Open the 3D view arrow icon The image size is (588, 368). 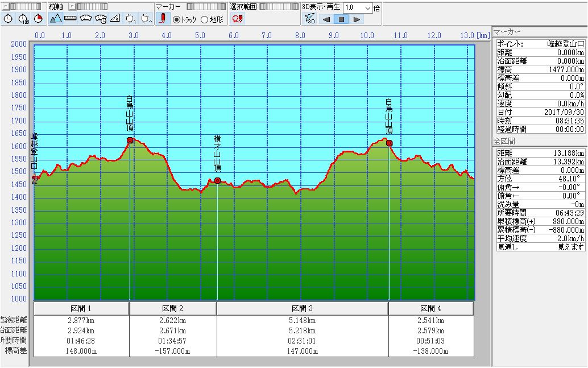click(x=310, y=18)
